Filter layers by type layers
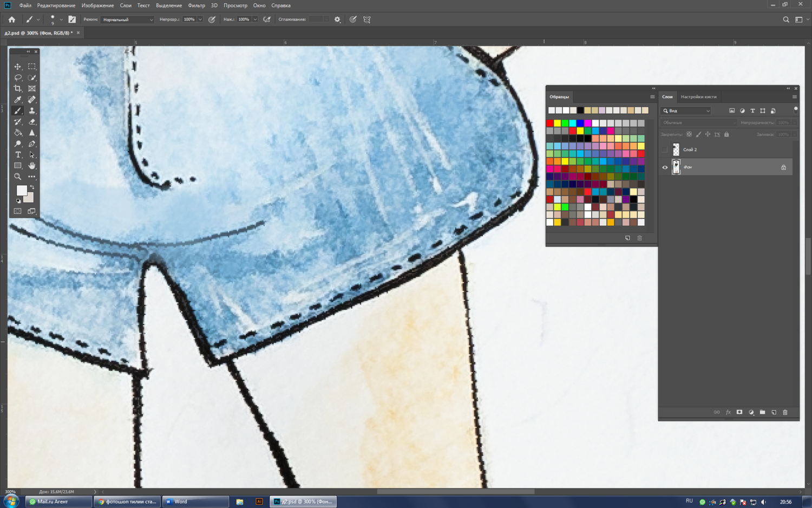The height and width of the screenshot is (508, 812). 752,111
